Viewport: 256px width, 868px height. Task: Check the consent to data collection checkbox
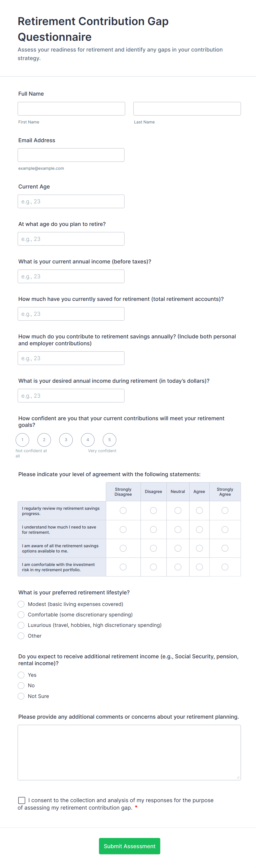point(22,800)
